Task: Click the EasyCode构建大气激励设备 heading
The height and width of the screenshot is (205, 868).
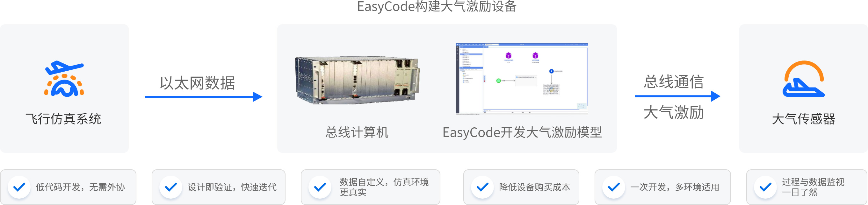Action: [437, 6]
